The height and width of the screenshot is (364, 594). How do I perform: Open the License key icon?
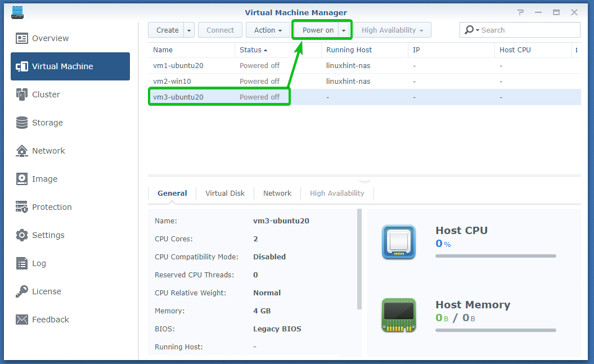(22, 291)
